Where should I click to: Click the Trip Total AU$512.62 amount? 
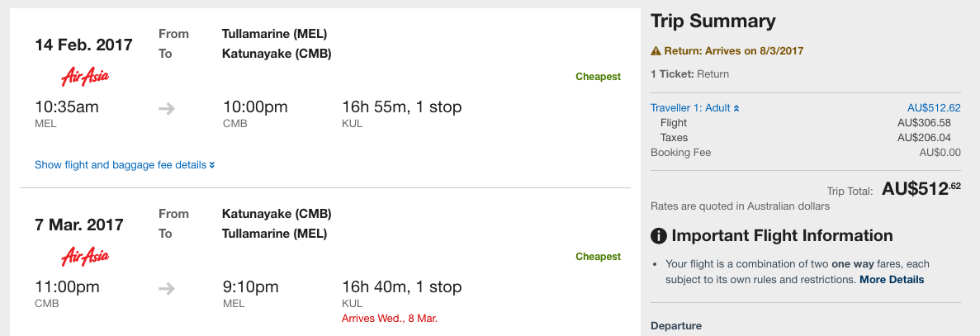pos(921,188)
